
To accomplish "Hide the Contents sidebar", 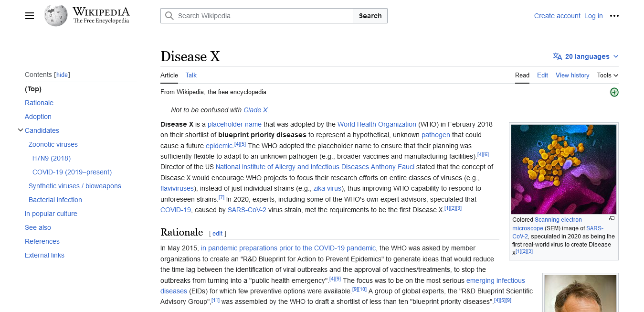I will [62, 75].
